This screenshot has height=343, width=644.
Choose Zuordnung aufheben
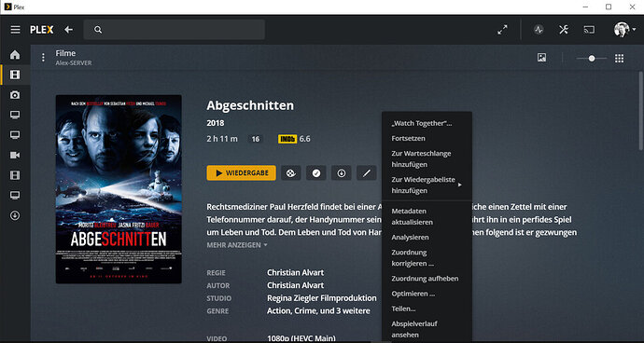tap(427, 279)
